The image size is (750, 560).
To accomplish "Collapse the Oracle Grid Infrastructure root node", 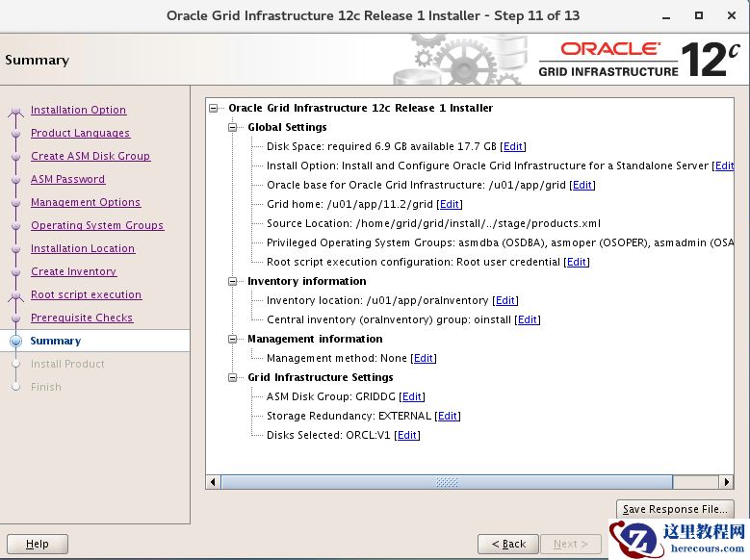I will [x=214, y=108].
